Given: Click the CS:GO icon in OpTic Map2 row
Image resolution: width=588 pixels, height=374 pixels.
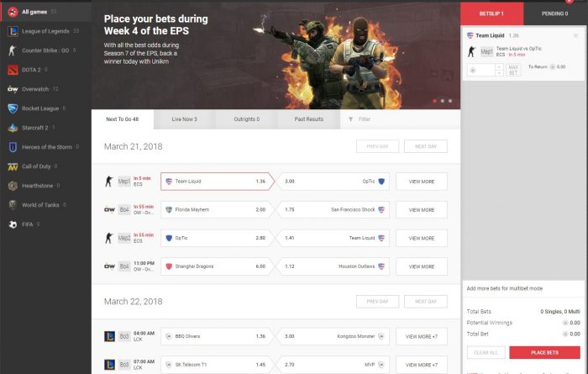Looking at the screenshot, I should (108, 238).
